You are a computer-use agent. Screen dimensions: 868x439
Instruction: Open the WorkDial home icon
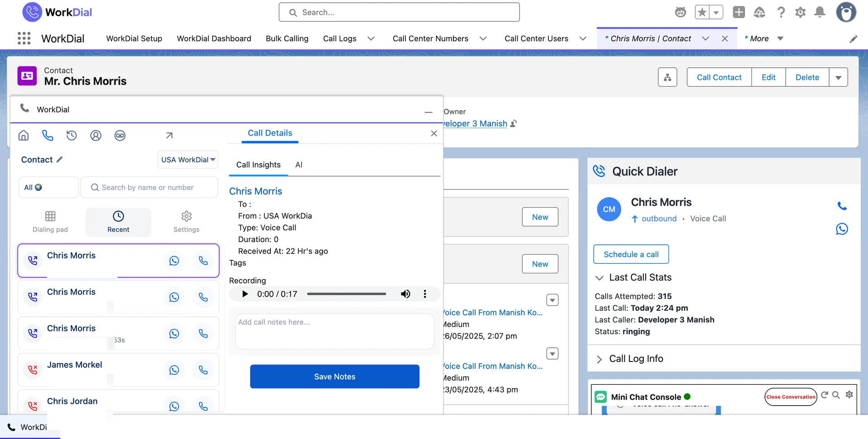[x=24, y=135]
